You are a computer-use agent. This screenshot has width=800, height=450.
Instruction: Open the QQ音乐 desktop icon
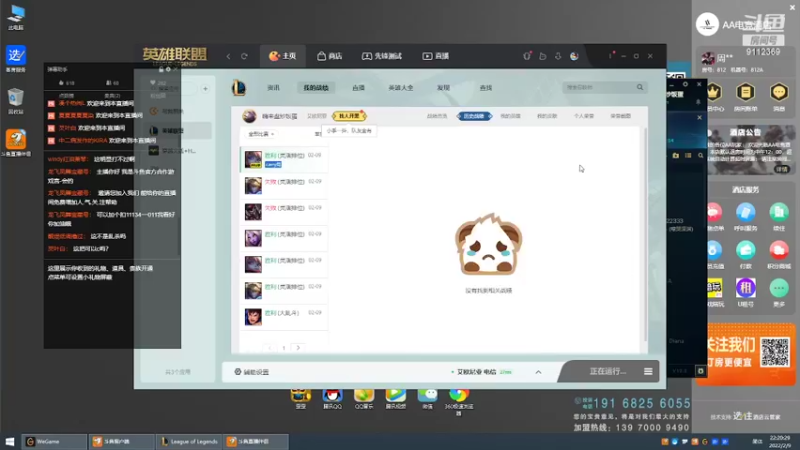point(364,398)
